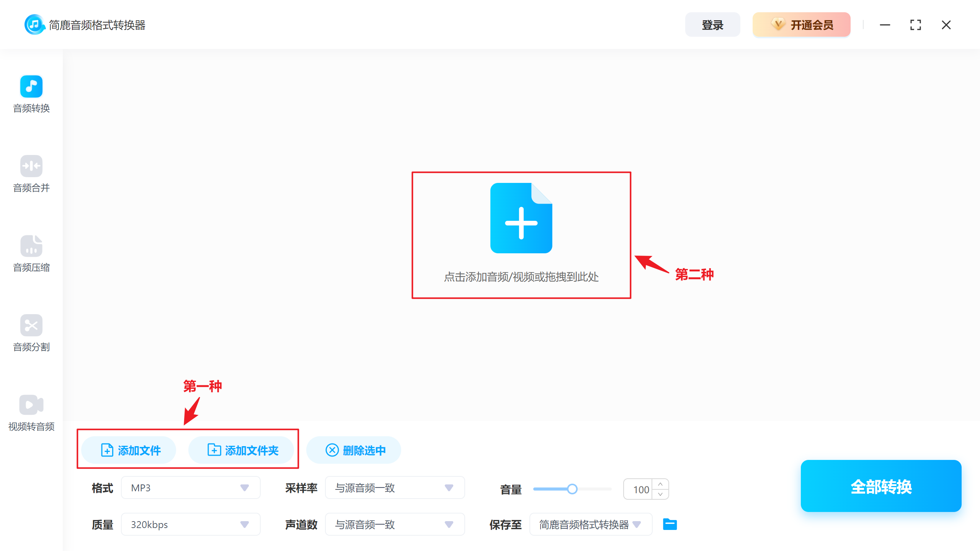The width and height of the screenshot is (980, 551).
Task: Switch to the 音频压缩 compression tool
Action: pos(31,253)
